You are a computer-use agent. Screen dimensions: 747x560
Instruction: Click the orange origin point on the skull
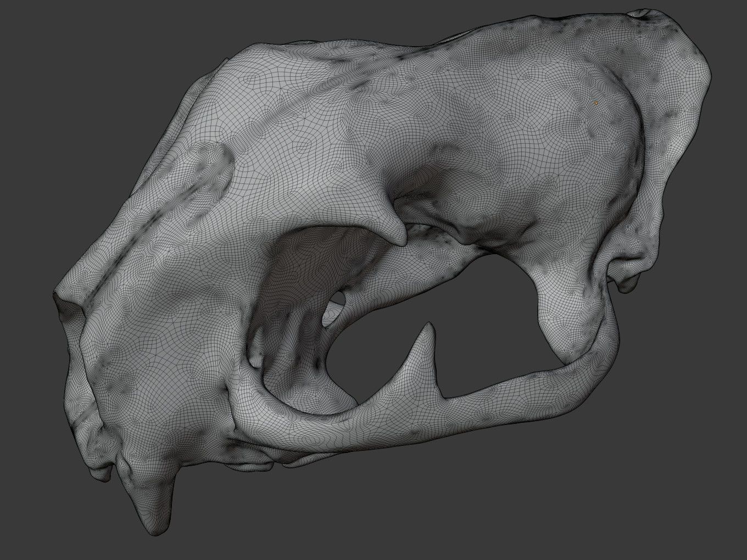click(596, 102)
